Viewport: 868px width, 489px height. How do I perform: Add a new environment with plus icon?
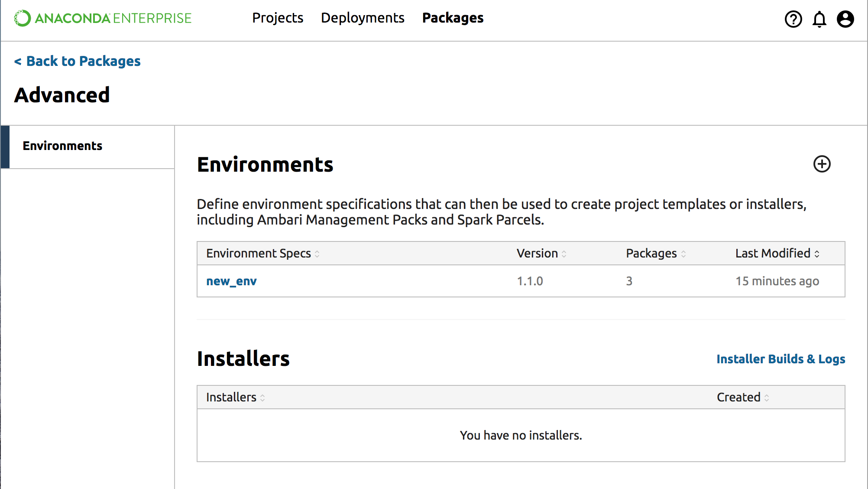point(822,164)
